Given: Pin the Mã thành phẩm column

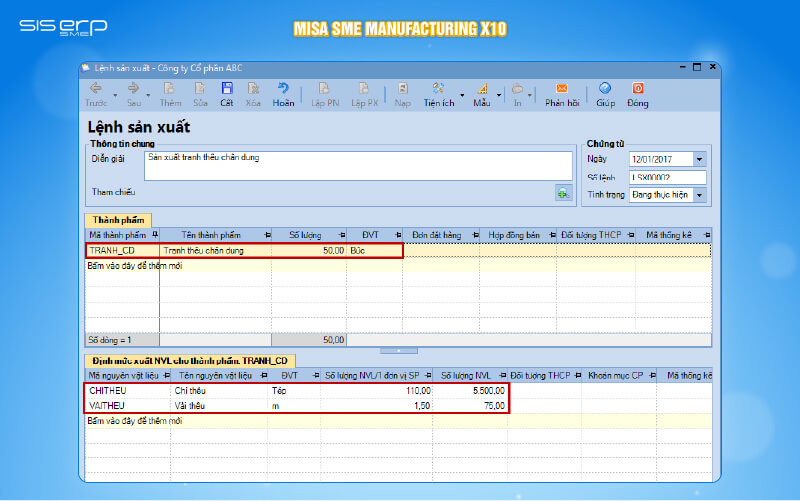Looking at the screenshot, I should click(x=155, y=235).
